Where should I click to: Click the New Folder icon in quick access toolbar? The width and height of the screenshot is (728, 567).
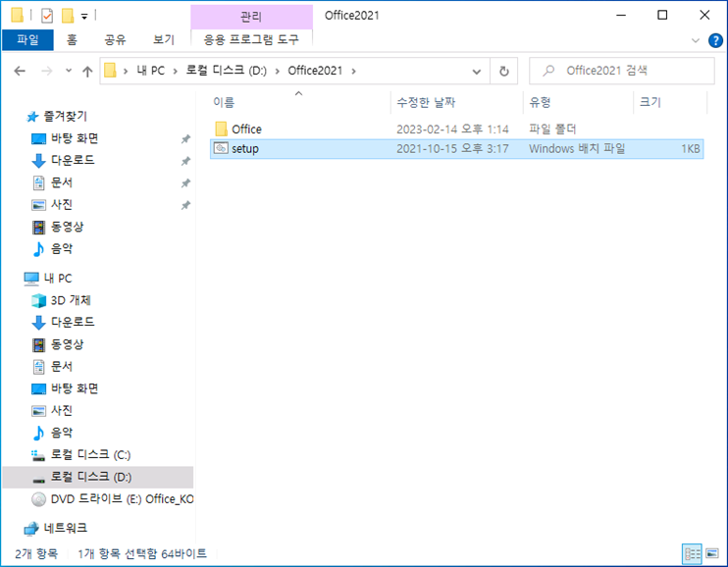[x=68, y=16]
